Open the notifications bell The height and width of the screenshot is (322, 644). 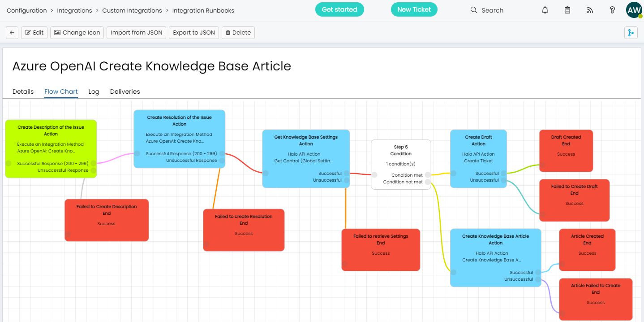[x=545, y=10]
